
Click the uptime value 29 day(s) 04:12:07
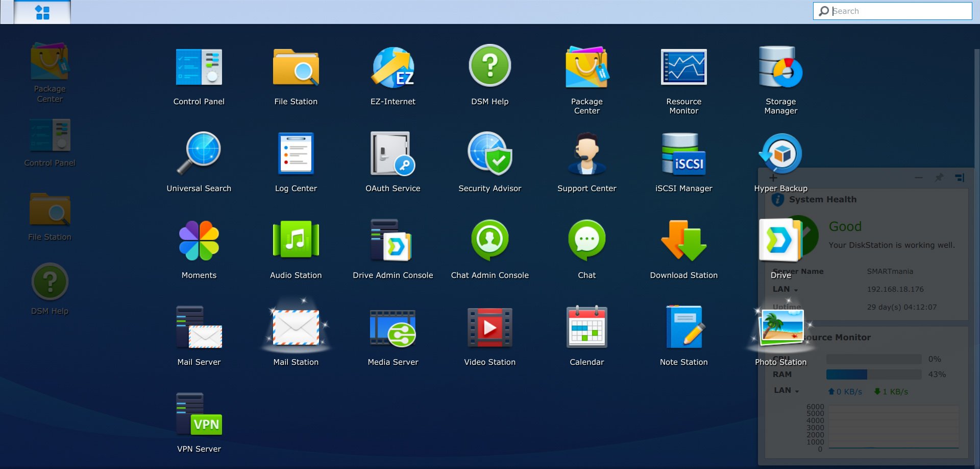coord(901,307)
